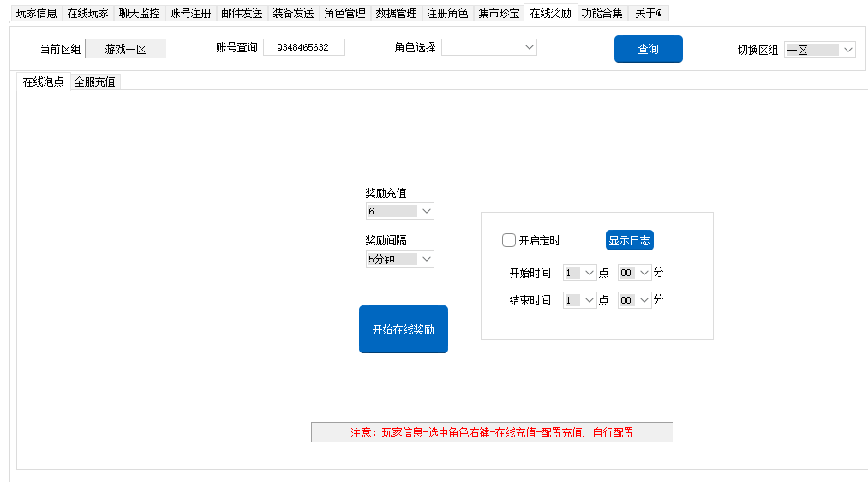Image resolution: width=868 pixels, height=482 pixels.
Task: Go to the 聊天监控 tab
Action: 139,13
